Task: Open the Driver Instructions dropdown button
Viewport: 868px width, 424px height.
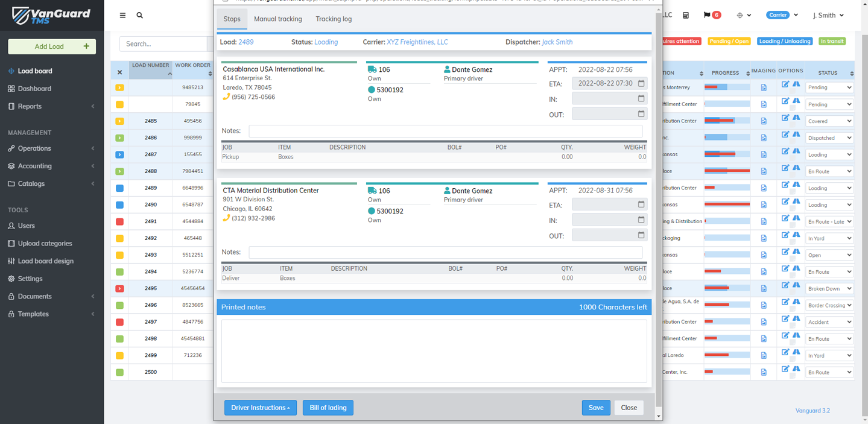Action: [x=261, y=408]
